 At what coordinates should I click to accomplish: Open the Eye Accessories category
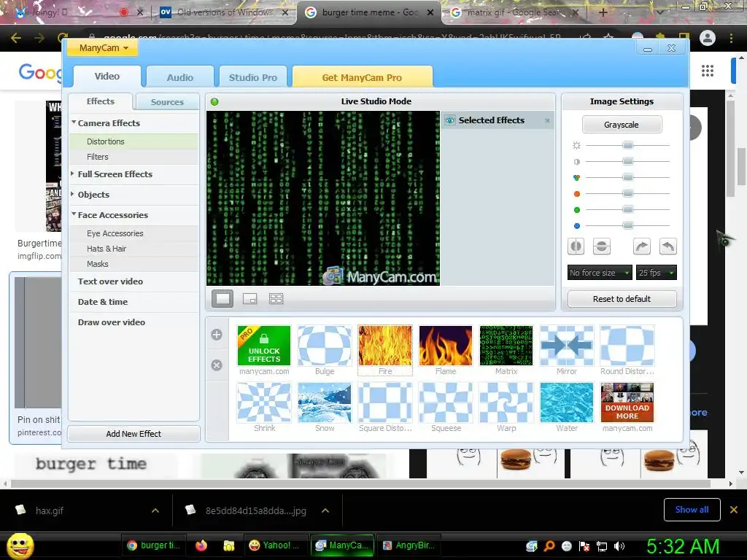134,233
